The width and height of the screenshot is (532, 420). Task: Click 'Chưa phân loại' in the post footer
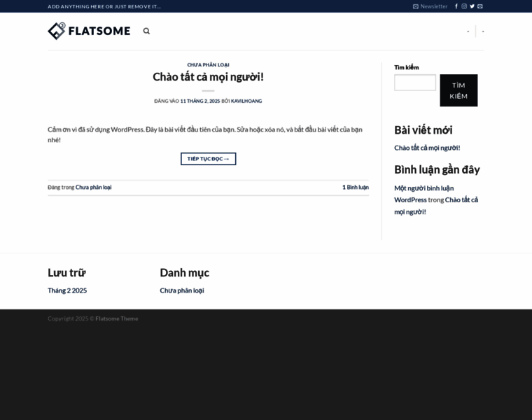pos(93,187)
